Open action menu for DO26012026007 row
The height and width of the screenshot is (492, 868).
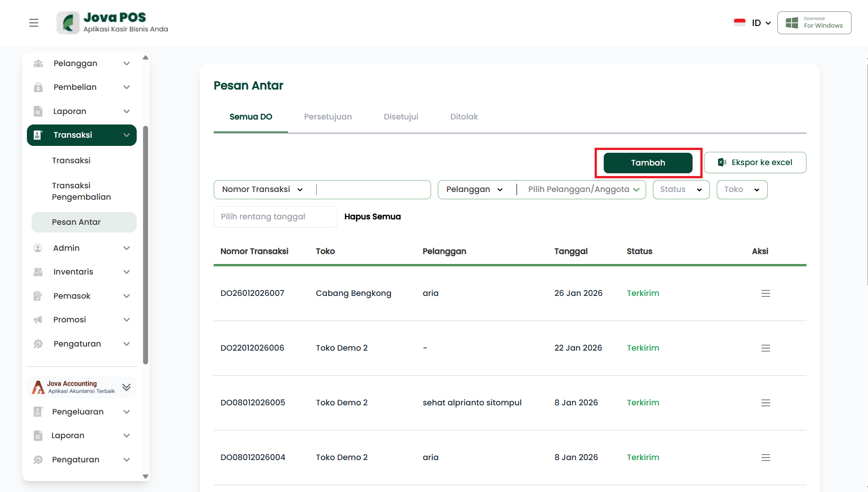tap(765, 293)
